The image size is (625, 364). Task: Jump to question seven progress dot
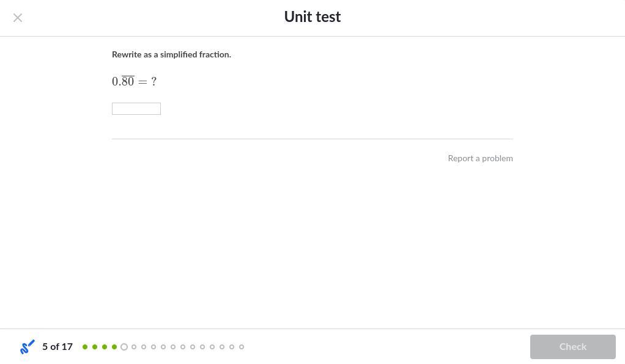pyautogui.click(x=144, y=347)
